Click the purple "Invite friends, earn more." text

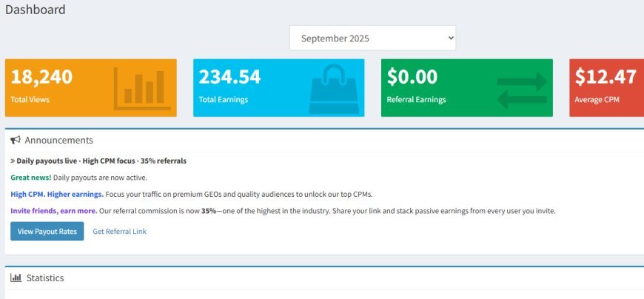pyautogui.click(x=53, y=211)
